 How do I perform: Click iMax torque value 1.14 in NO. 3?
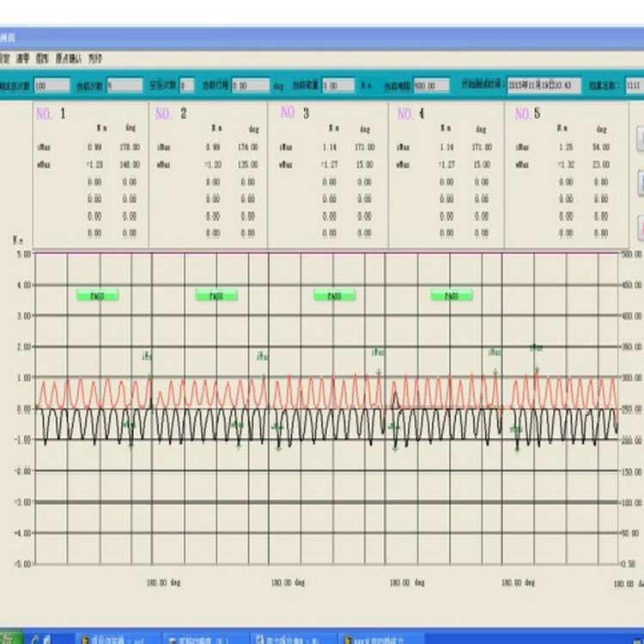[330, 147]
